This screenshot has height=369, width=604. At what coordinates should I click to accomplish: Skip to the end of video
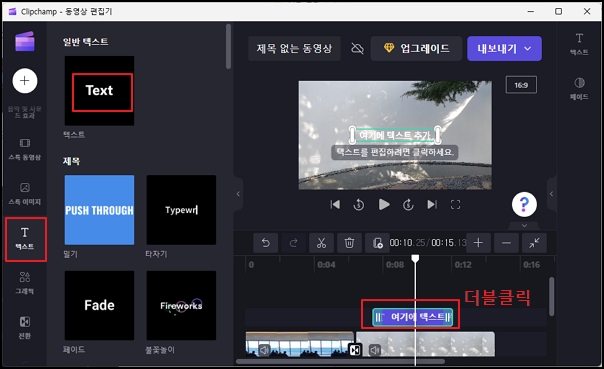tap(432, 205)
